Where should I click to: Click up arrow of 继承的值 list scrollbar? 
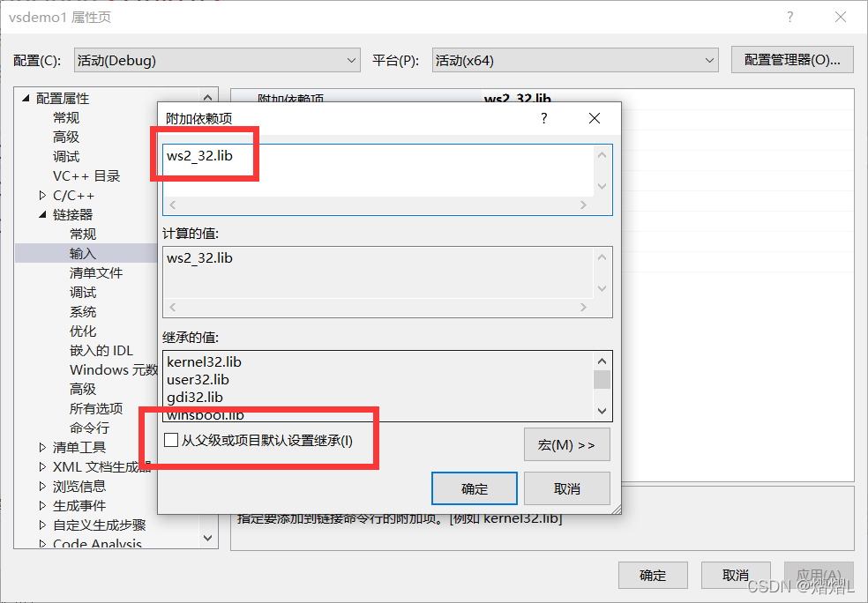click(x=602, y=361)
